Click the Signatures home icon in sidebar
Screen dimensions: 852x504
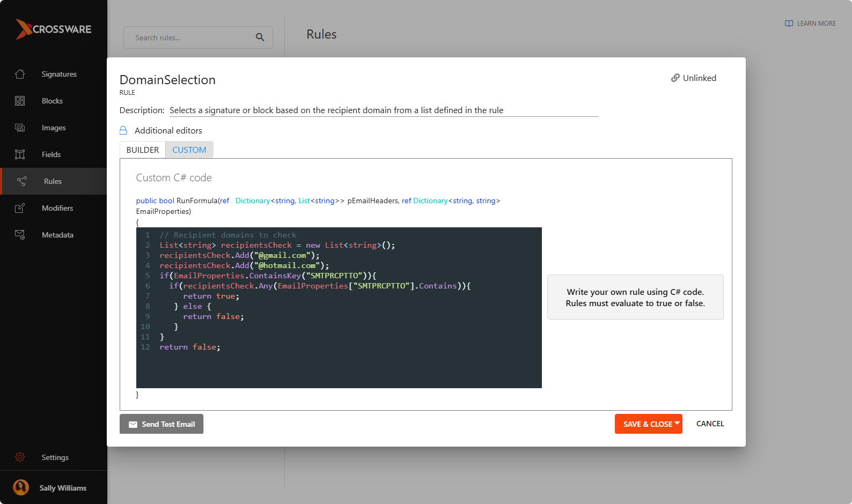(x=20, y=74)
